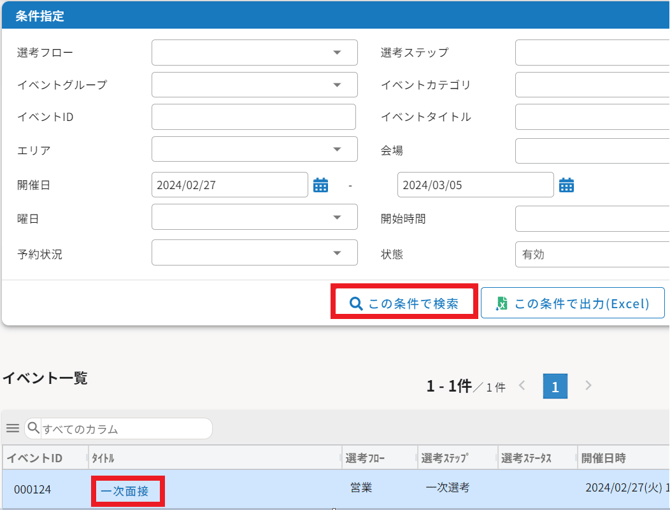Open the start date calendar picker

click(x=321, y=185)
